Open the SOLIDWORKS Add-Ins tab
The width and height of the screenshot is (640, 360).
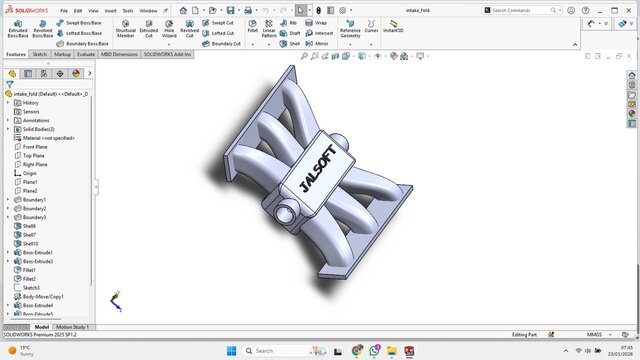coord(167,54)
